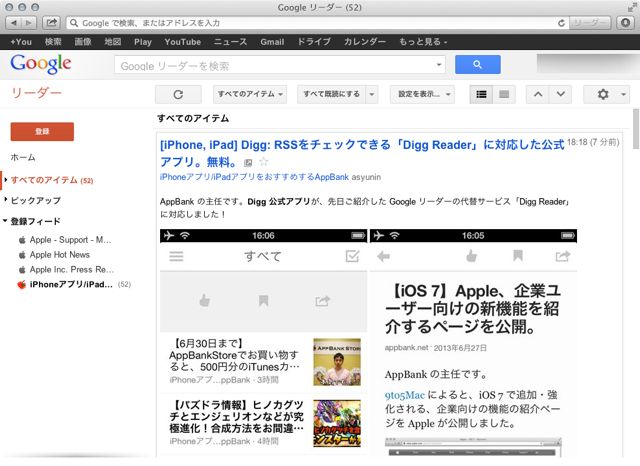The height and width of the screenshot is (466, 640).
Task: Open 検索 in the Google bar
Action: [x=53, y=42]
